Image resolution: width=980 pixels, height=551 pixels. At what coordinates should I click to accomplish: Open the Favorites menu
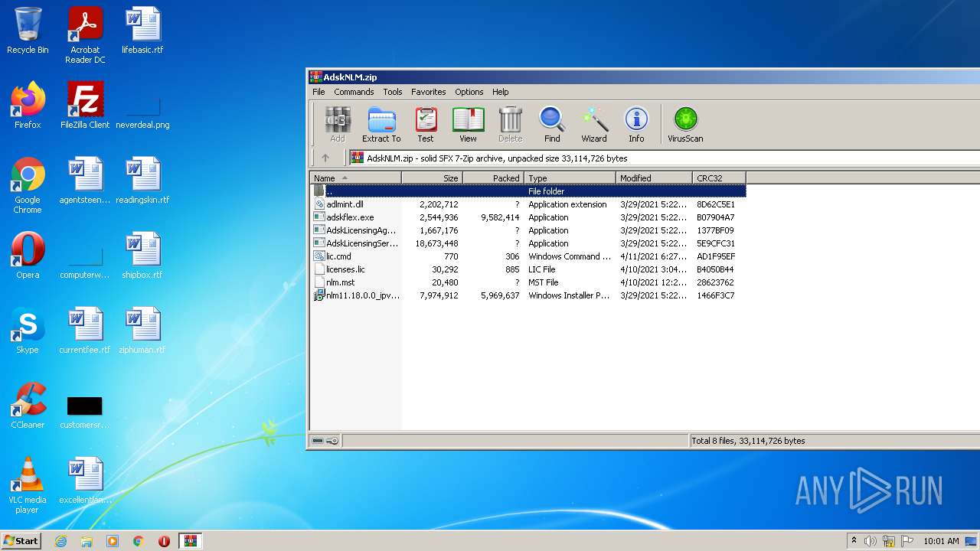[429, 92]
